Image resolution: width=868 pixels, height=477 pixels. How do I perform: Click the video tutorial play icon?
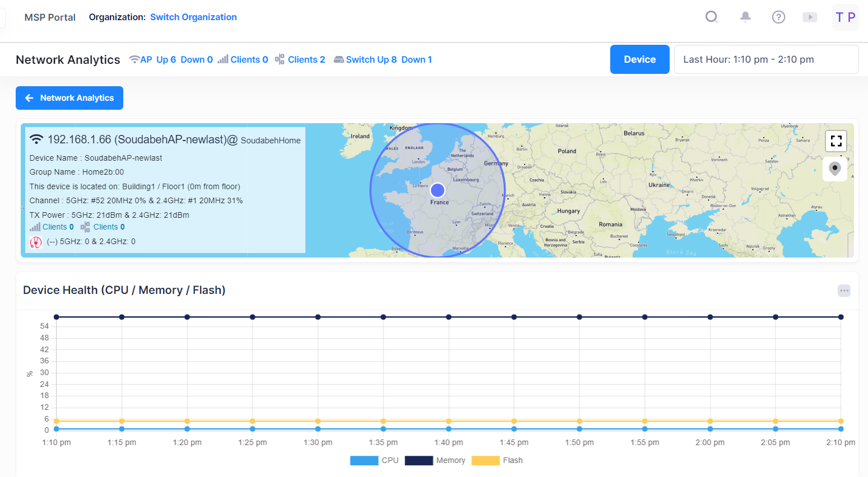coord(810,17)
